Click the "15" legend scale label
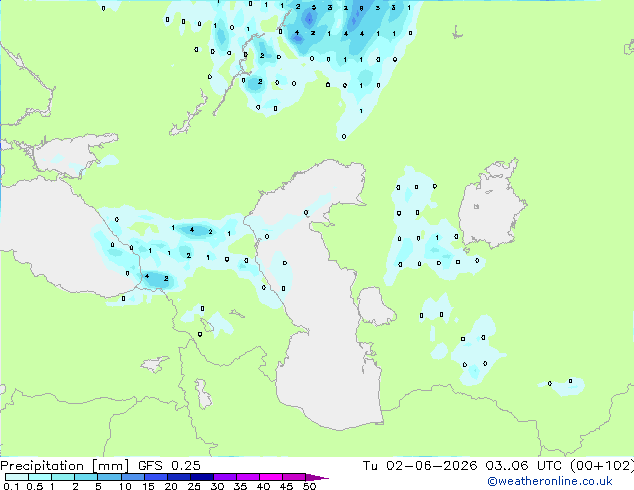 [x=148, y=486]
